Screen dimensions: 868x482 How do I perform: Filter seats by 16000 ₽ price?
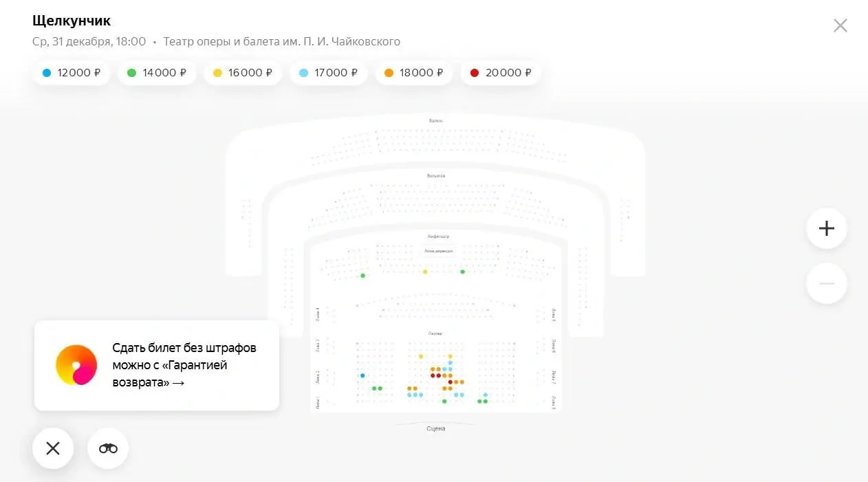click(243, 73)
